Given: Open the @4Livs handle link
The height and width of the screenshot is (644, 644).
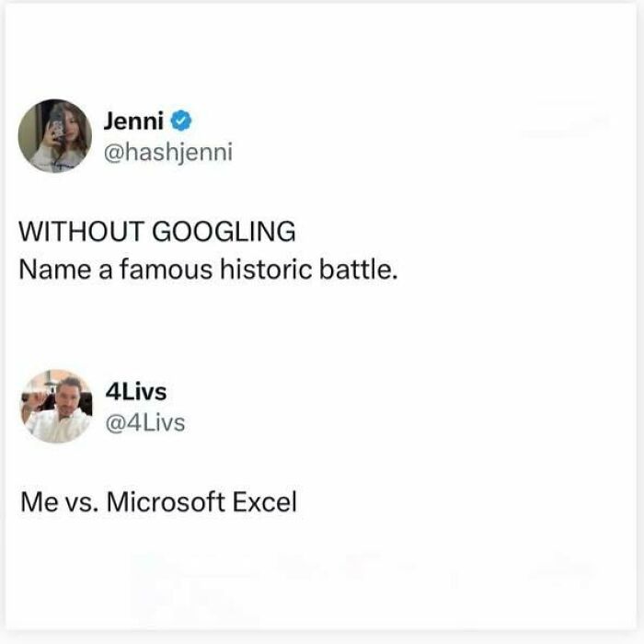Looking at the screenshot, I should 145,423.
